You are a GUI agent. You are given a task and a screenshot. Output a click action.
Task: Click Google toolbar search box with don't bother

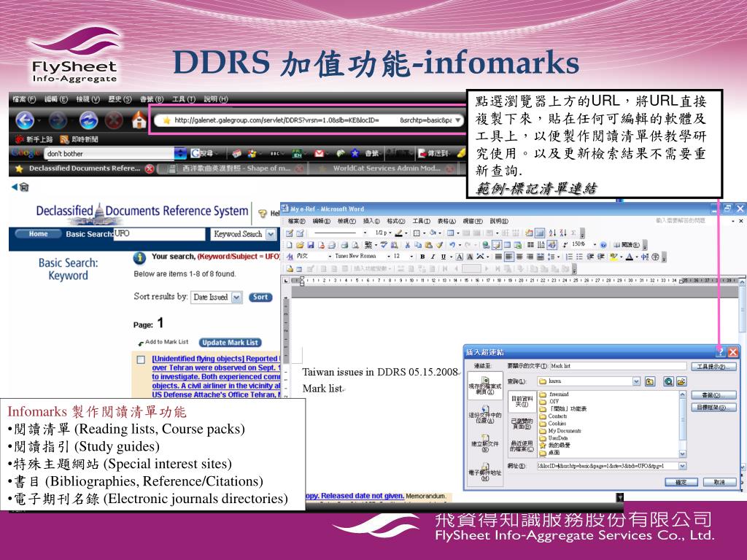(x=109, y=154)
